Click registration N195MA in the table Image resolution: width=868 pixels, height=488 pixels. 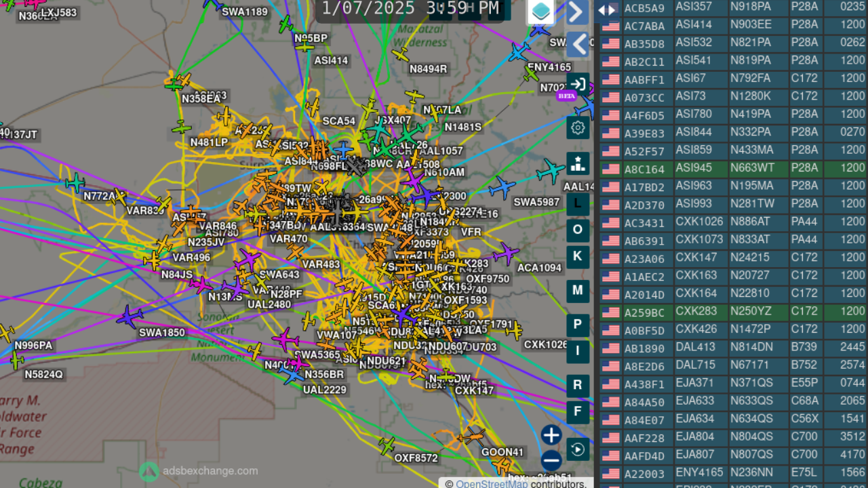point(751,186)
